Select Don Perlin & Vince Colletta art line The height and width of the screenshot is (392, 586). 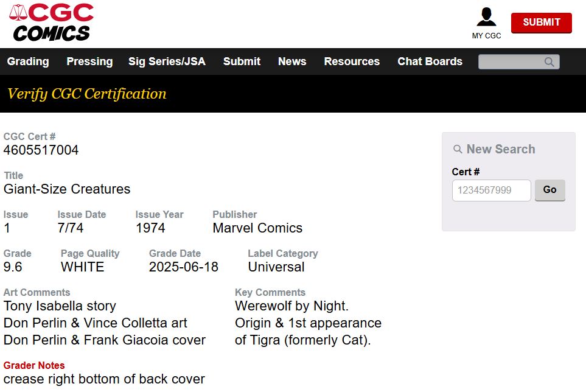[96, 323]
